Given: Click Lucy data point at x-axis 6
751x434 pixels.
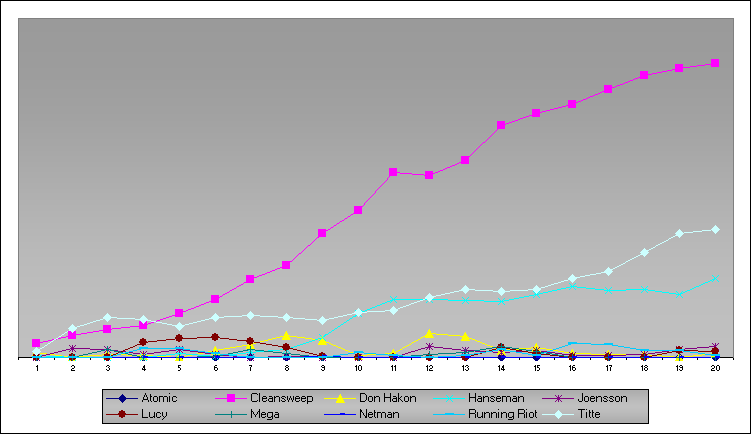Looking at the screenshot, I should coord(215,337).
